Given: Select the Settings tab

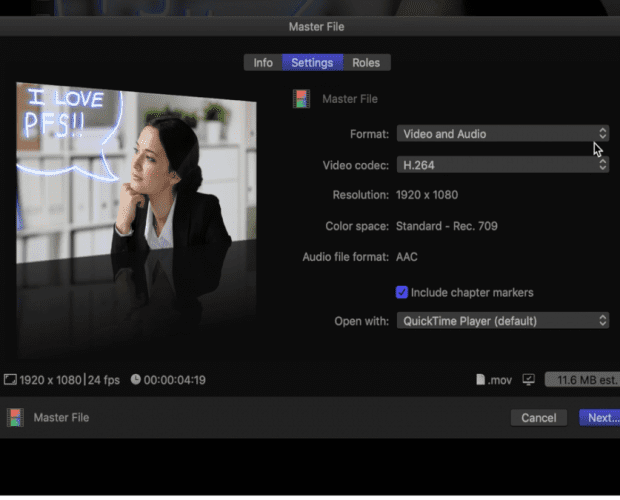Looking at the screenshot, I should pos(312,62).
